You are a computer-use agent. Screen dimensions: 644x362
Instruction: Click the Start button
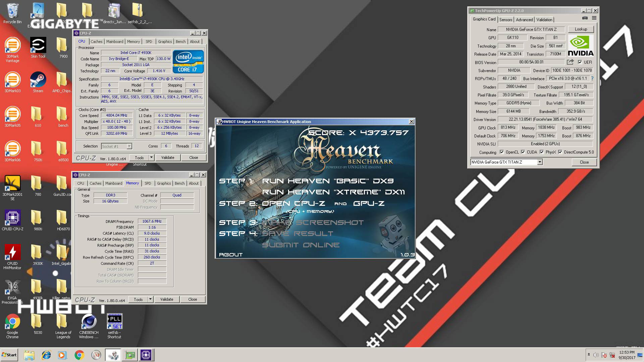tap(9, 355)
